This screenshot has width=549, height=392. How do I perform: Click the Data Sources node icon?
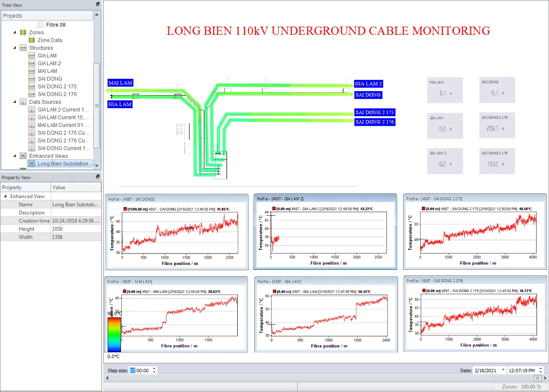[x=23, y=102]
